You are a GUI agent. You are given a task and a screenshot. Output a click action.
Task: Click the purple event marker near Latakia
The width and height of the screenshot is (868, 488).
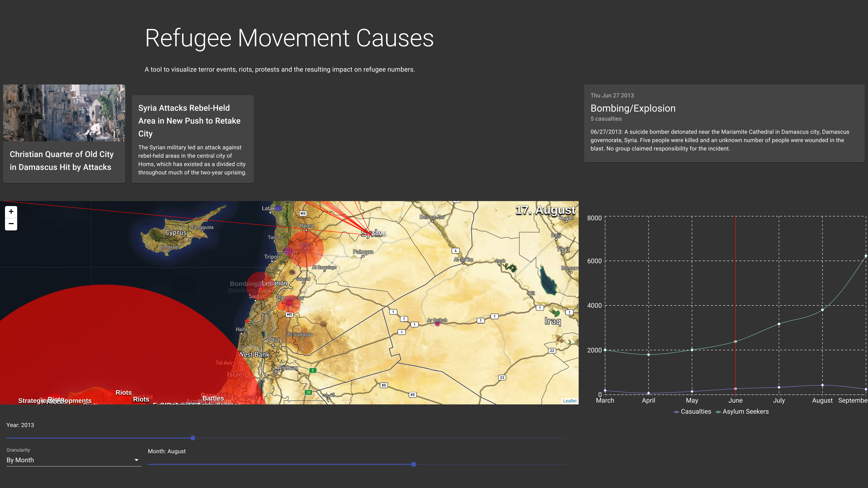pos(278,208)
